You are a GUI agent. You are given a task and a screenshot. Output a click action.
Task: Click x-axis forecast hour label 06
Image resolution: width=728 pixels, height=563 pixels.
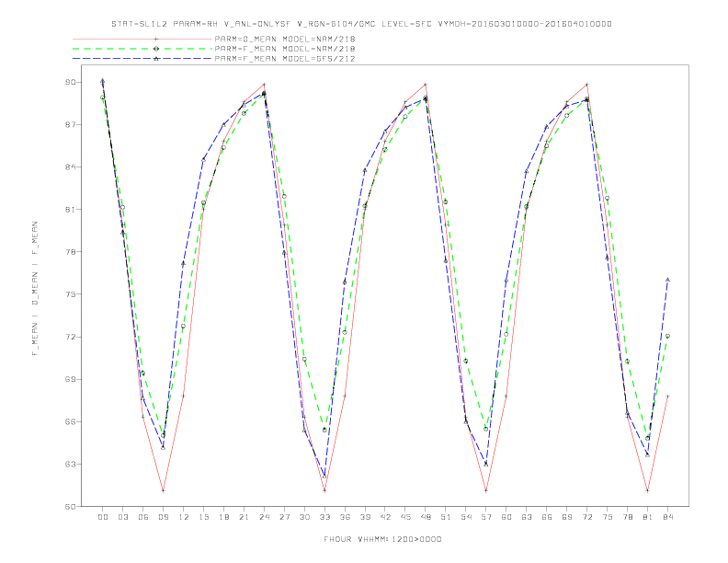tap(143, 517)
